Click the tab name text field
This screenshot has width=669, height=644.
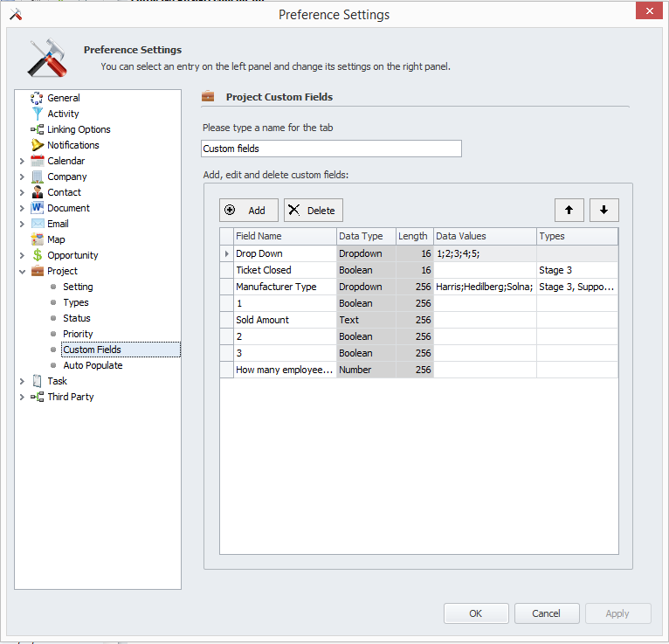point(331,149)
